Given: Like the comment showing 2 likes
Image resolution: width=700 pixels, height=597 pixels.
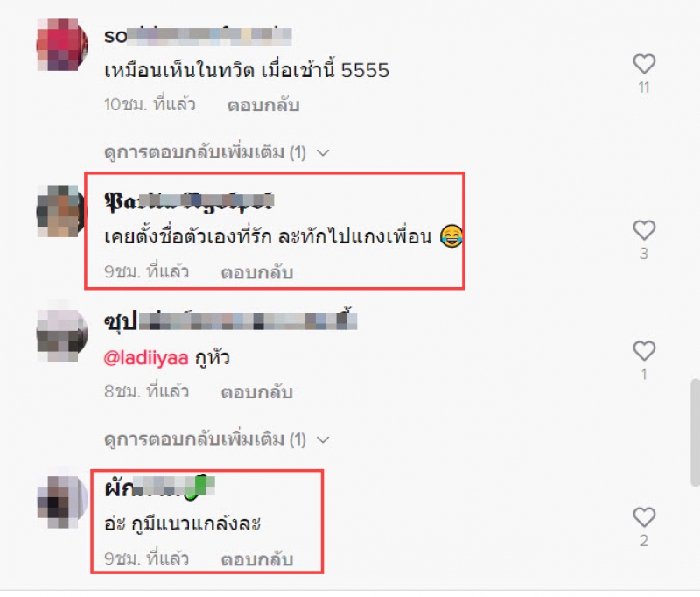Looking at the screenshot, I should [644, 517].
